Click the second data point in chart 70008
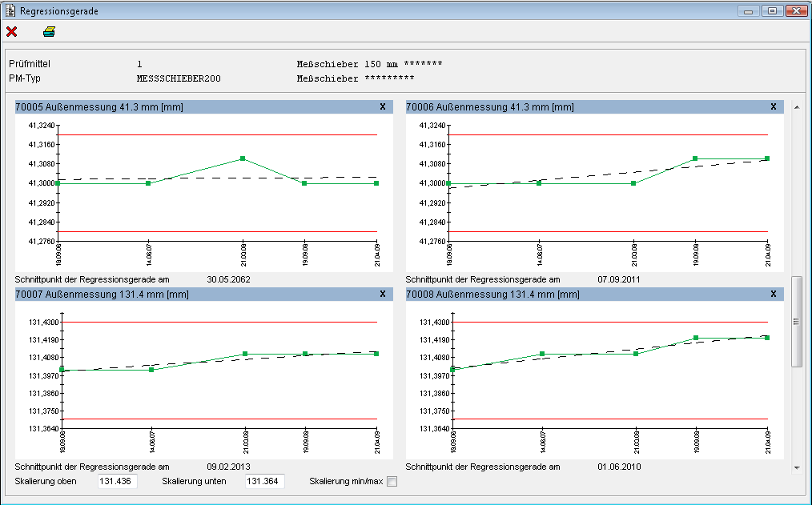This screenshot has width=812, height=505. [x=542, y=354]
